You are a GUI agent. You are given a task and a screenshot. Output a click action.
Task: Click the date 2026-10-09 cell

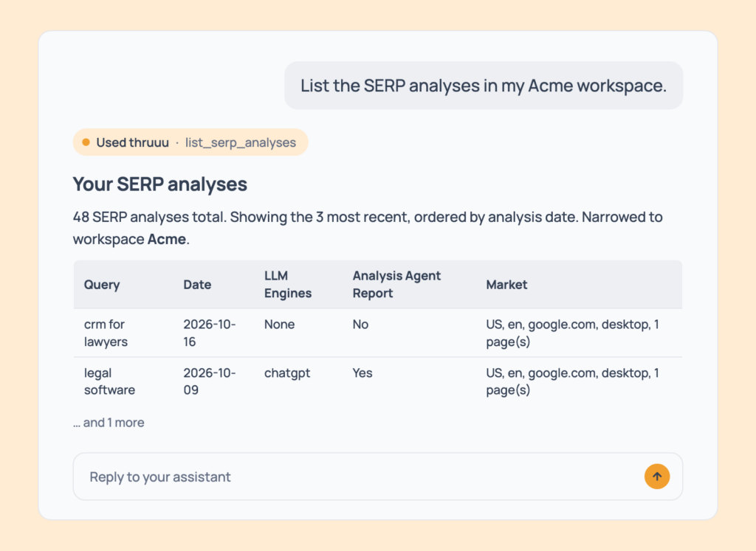click(209, 381)
